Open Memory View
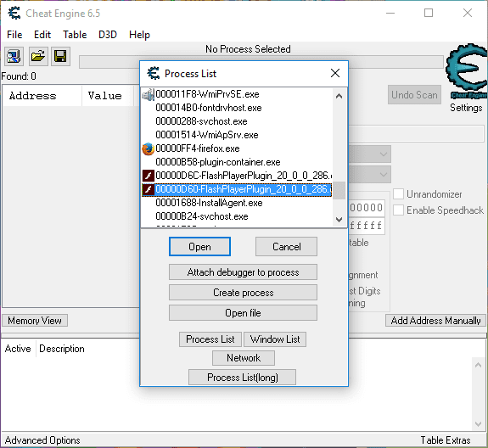Image resolution: width=488 pixels, height=448 pixels. pyautogui.click(x=35, y=321)
